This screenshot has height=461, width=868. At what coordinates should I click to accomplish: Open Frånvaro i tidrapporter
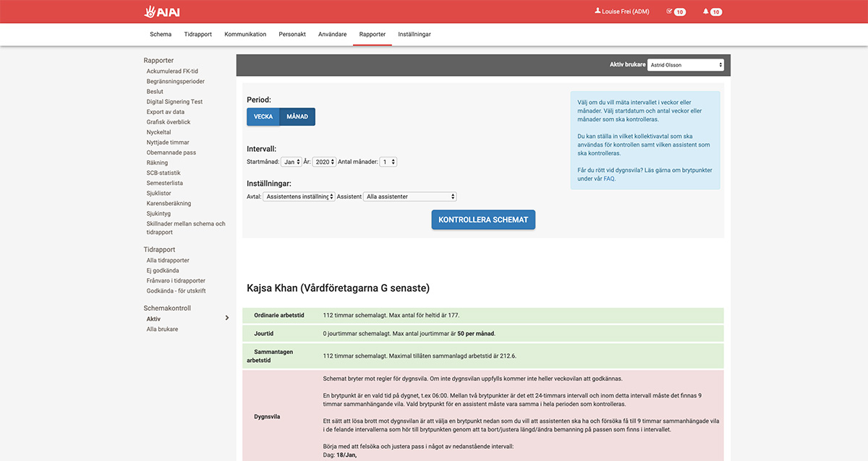pos(176,280)
